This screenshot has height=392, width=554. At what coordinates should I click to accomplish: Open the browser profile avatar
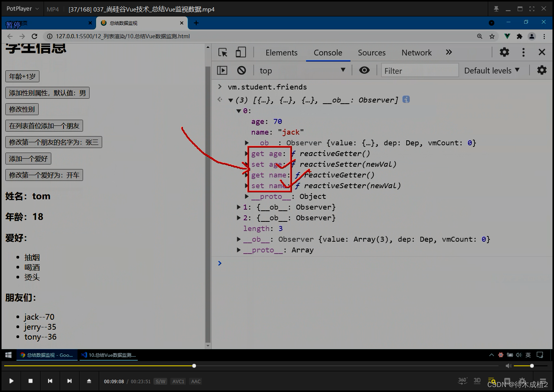(x=532, y=36)
